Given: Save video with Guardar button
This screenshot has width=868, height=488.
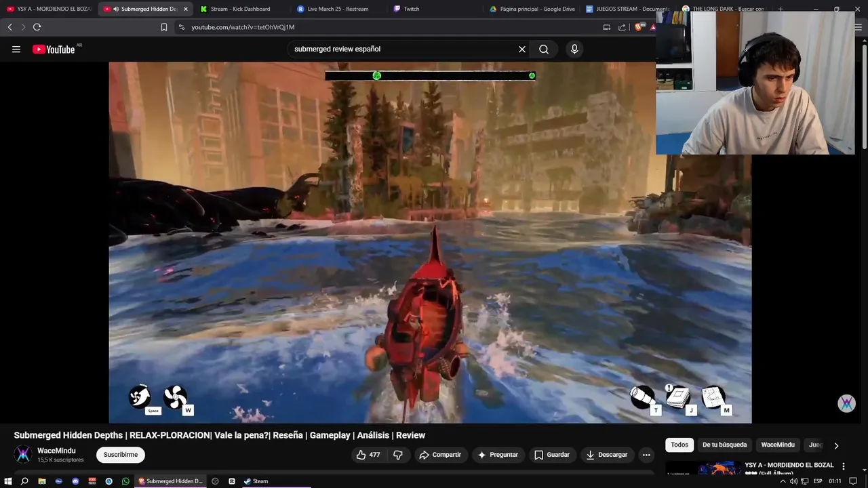Looking at the screenshot, I should (x=552, y=455).
